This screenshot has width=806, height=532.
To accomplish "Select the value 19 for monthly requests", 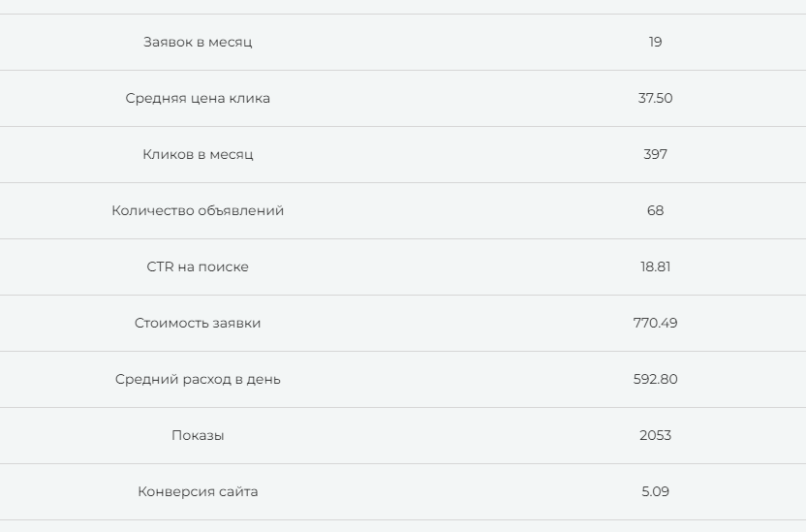I will pos(655,42).
